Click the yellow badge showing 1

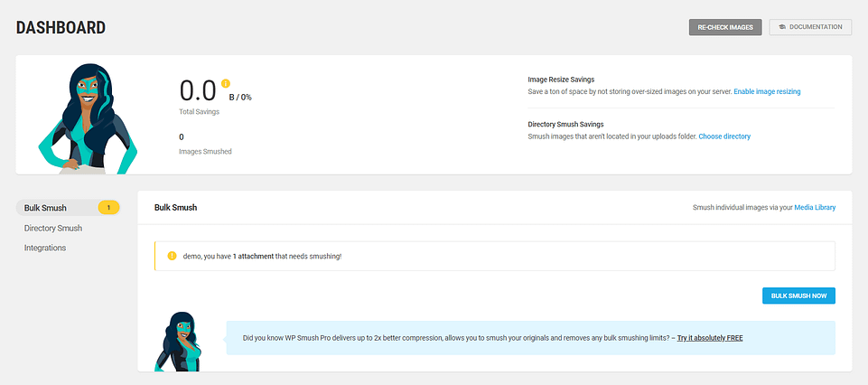[108, 208]
